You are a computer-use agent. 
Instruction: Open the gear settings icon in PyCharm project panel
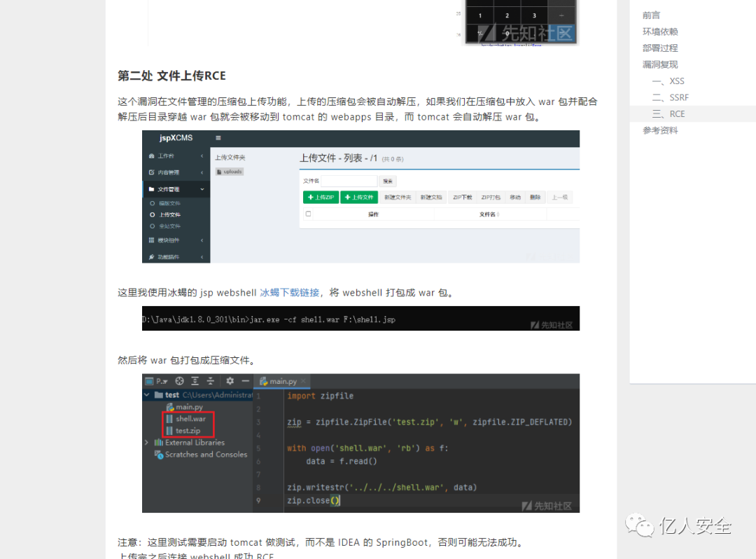click(230, 381)
